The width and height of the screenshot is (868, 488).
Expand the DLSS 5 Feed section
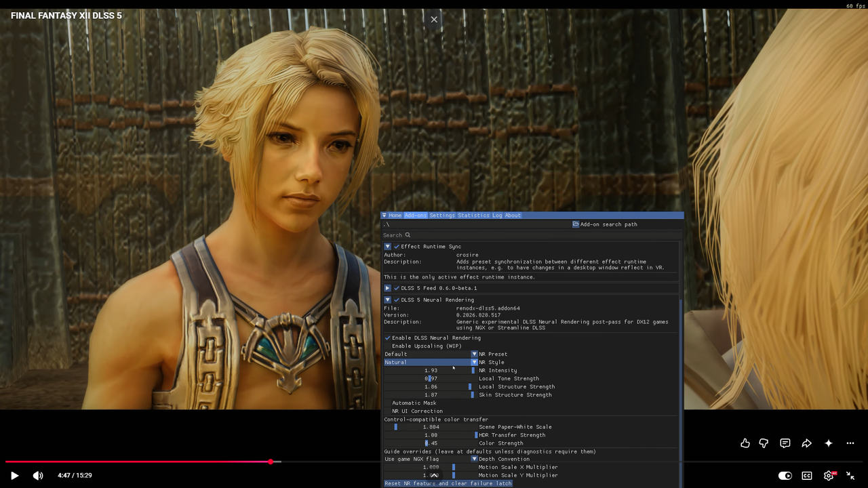[387, 288]
